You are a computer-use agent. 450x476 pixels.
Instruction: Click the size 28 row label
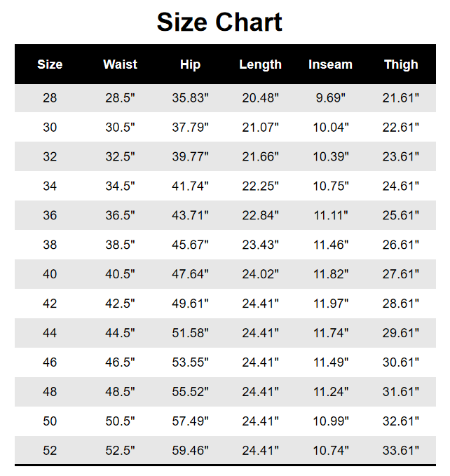pyautogui.click(x=50, y=98)
